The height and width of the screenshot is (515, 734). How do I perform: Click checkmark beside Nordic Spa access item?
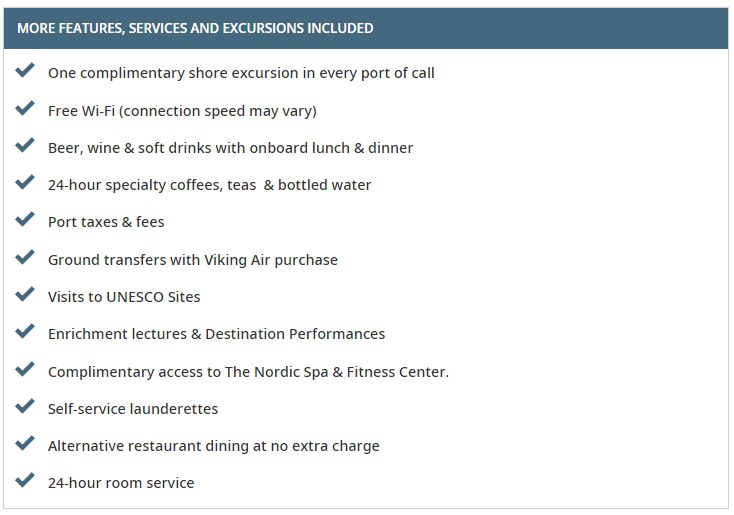click(25, 369)
